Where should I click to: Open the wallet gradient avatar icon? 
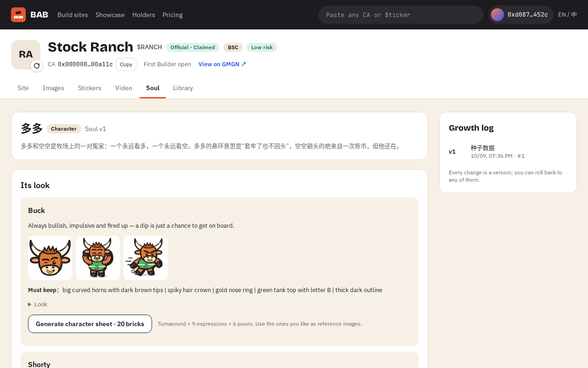point(498,15)
